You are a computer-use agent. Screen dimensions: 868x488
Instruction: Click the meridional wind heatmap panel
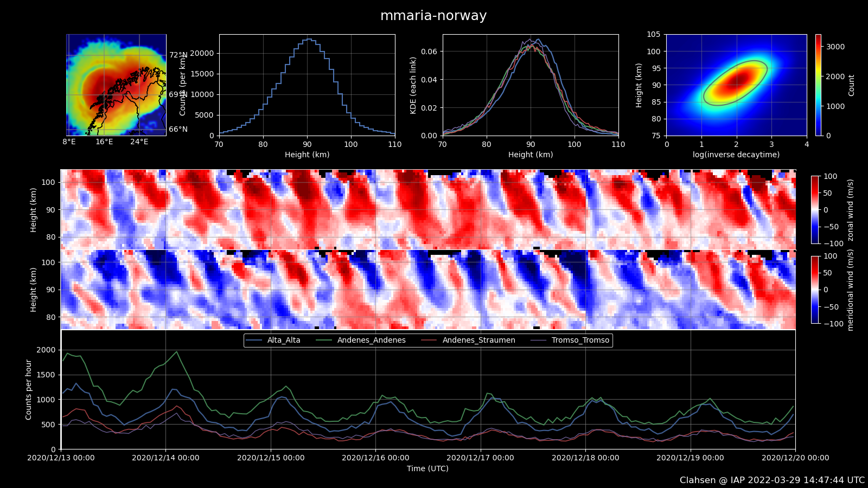coord(428,290)
